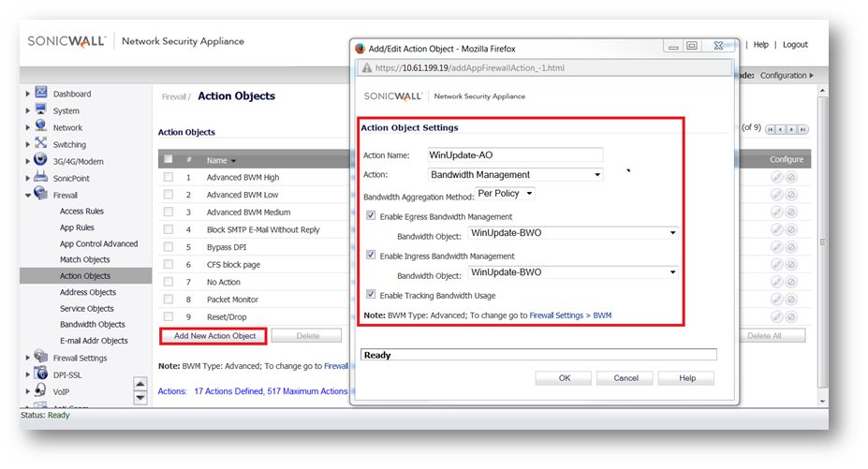
Task: Click the Network globe icon
Action: tap(41, 126)
